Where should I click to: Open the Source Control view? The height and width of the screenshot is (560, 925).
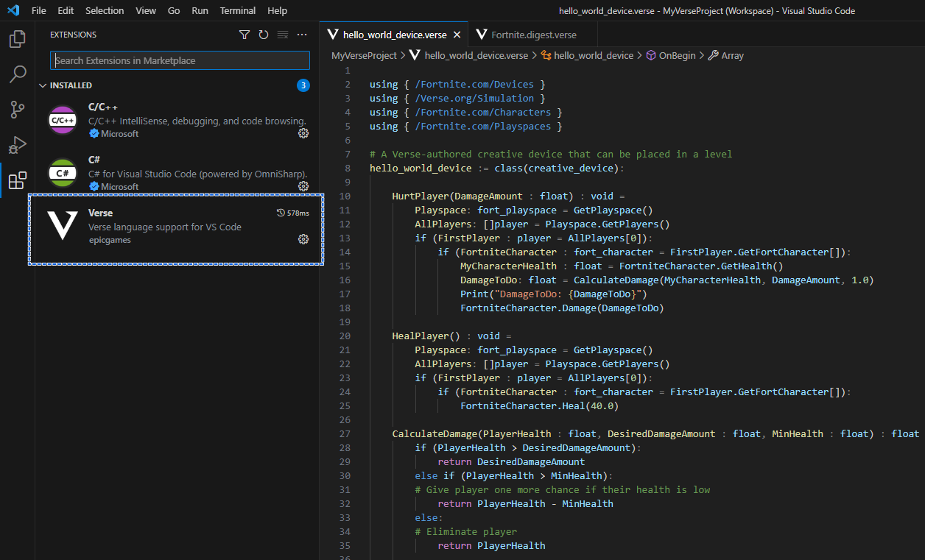[x=17, y=110]
